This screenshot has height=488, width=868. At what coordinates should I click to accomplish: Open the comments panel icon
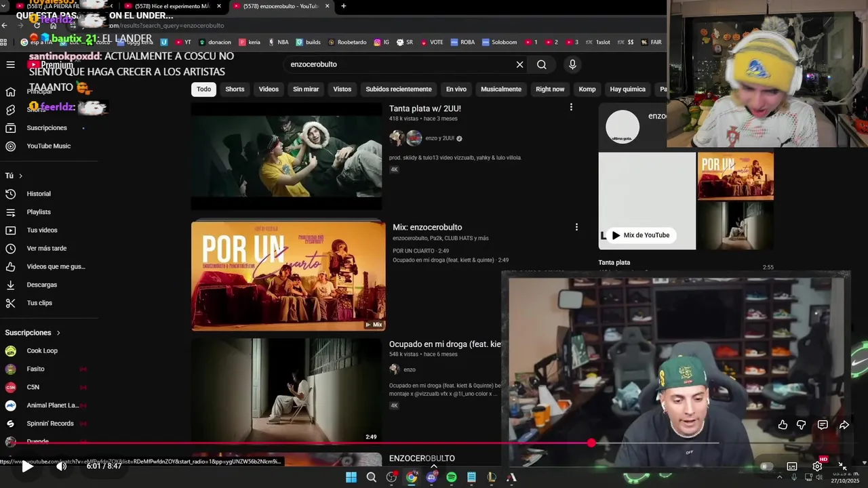pyautogui.click(x=823, y=425)
